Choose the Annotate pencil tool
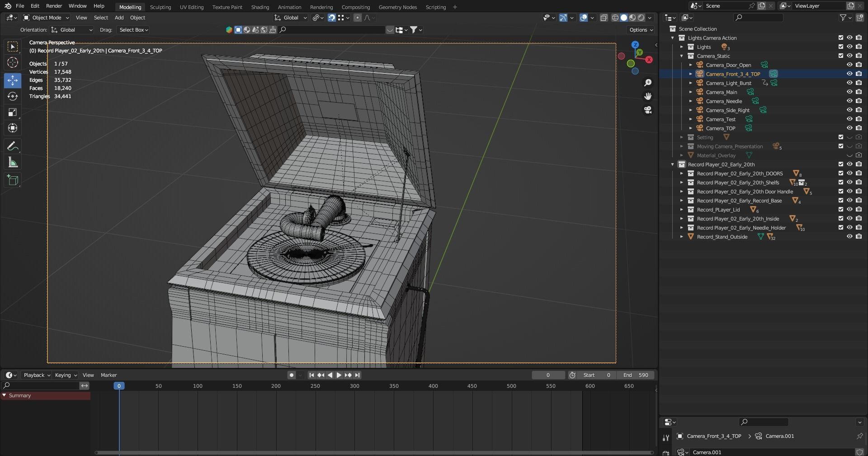 [x=13, y=146]
